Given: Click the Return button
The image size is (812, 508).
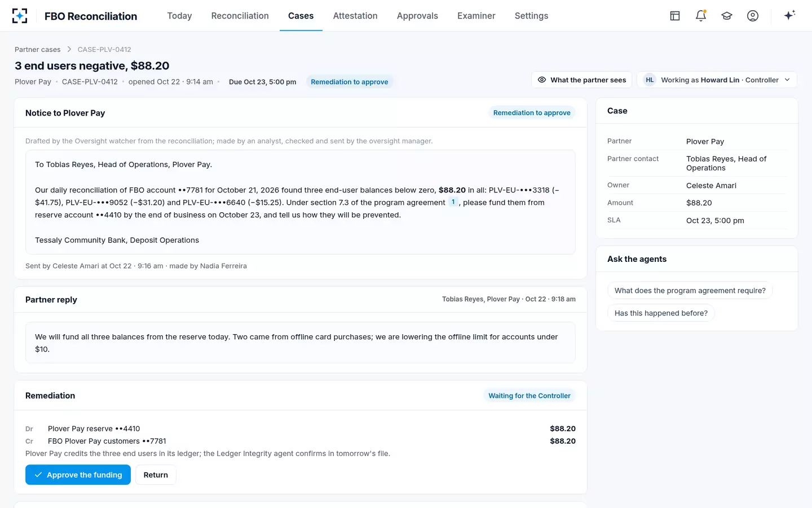Looking at the screenshot, I should (156, 475).
